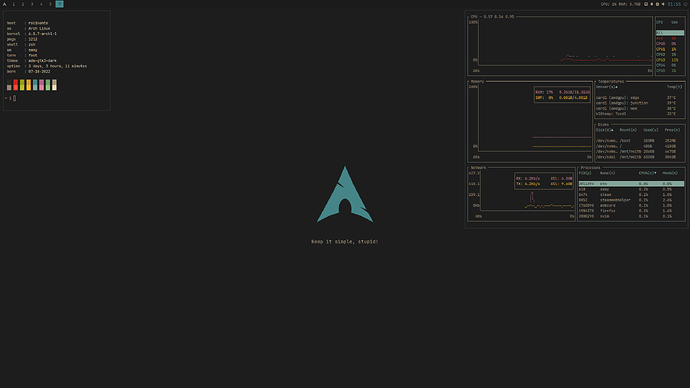
Task: Select the steamwebhelper process row
Action: pos(631,200)
